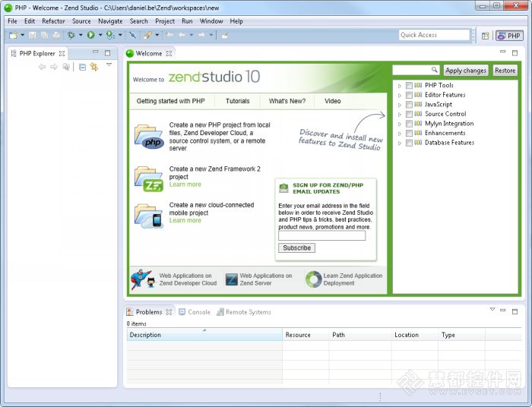The height and width of the screenshot is (407, 532).
Task: Open the Debug dropdown arrow
Action: click(81, 35)
